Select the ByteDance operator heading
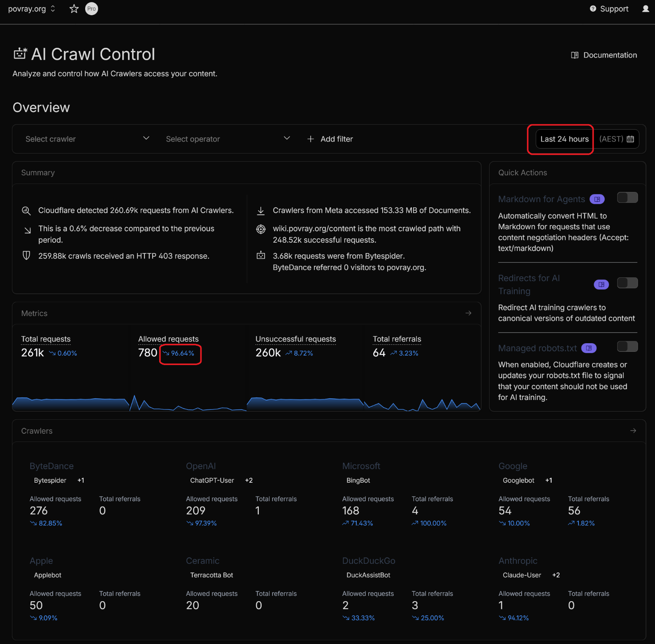Image resolution: width=655 pixels, height=644 pixels. pyautogui.click(x=51, y=466)
